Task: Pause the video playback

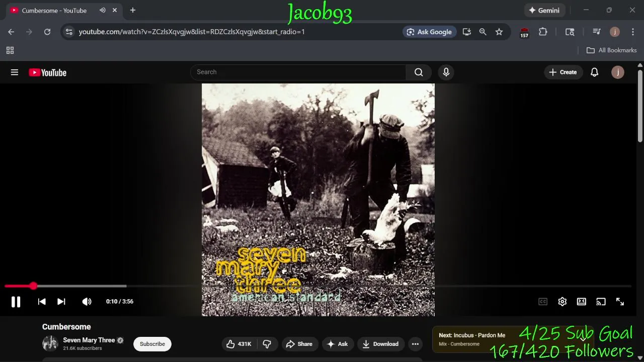Action: tap(16, 302)
